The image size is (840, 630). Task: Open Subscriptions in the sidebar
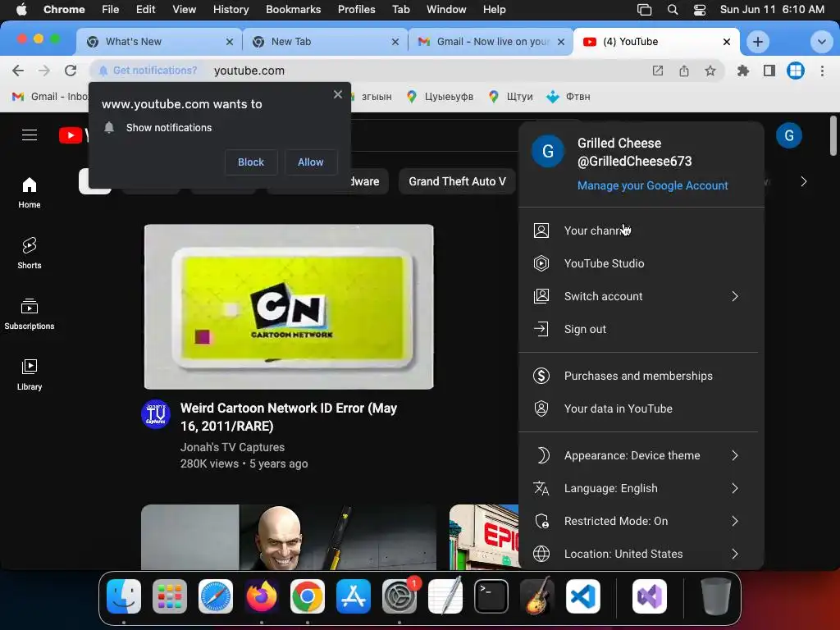(30, 314)
